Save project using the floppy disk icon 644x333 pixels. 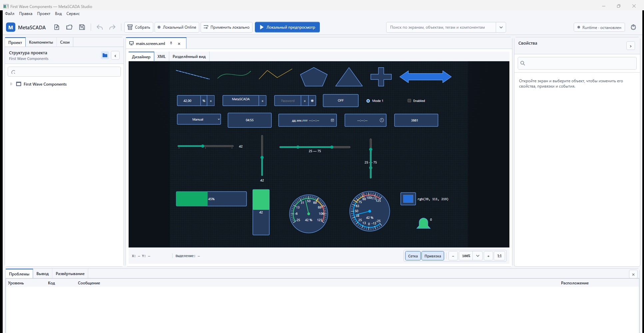coord(82,27)
